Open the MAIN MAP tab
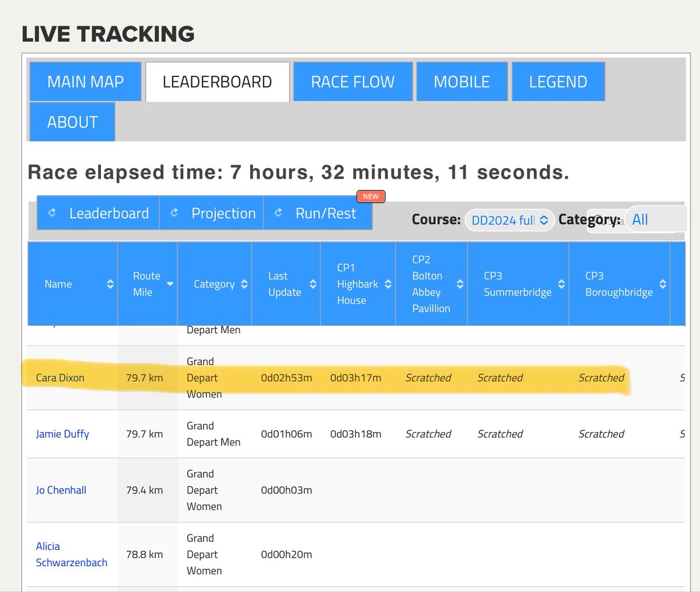Image resolution: width=700 pixels, height=592 pixels. tap(86, 82)
